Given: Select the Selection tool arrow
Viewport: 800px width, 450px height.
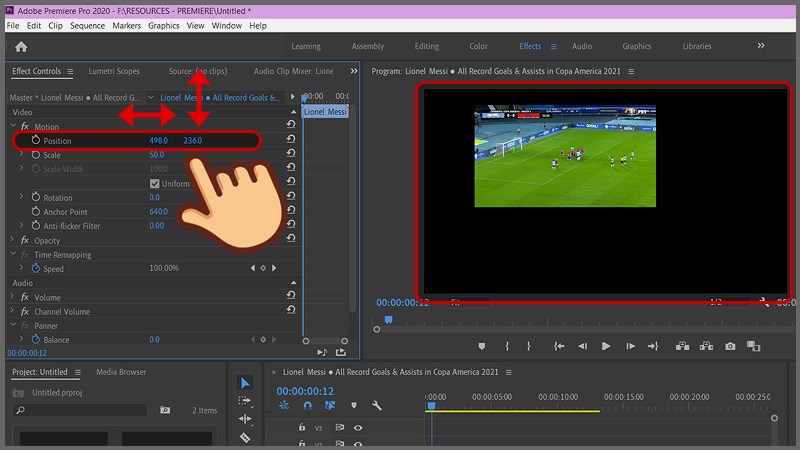Looking at the screenshot, I should 245,383.
